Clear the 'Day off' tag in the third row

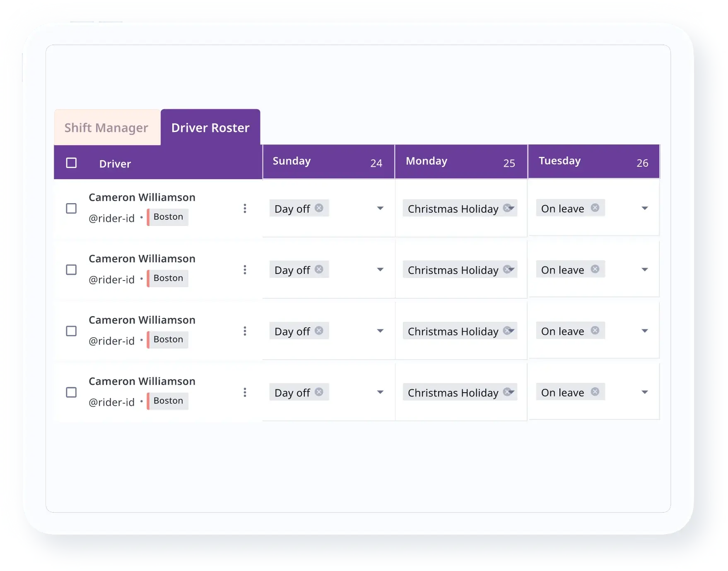(x=319, y=331)
